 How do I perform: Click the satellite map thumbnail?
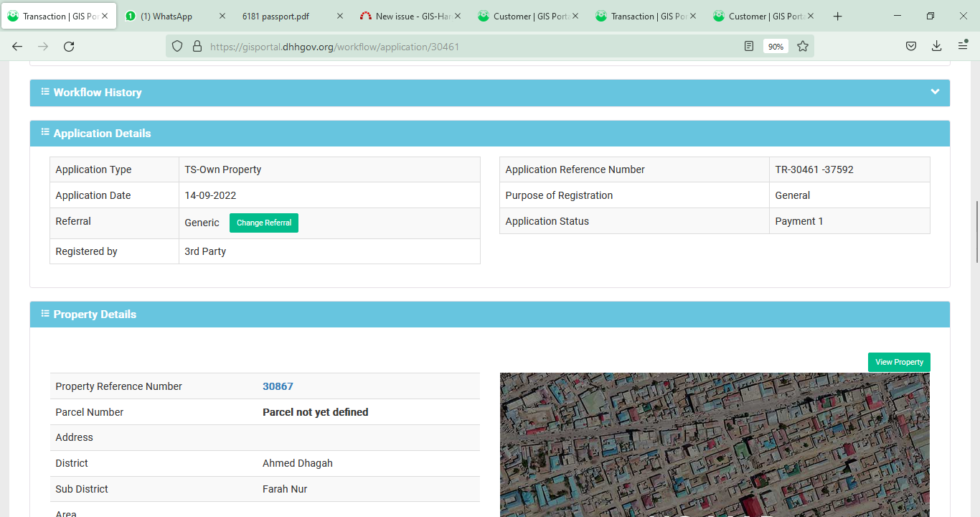715,444
